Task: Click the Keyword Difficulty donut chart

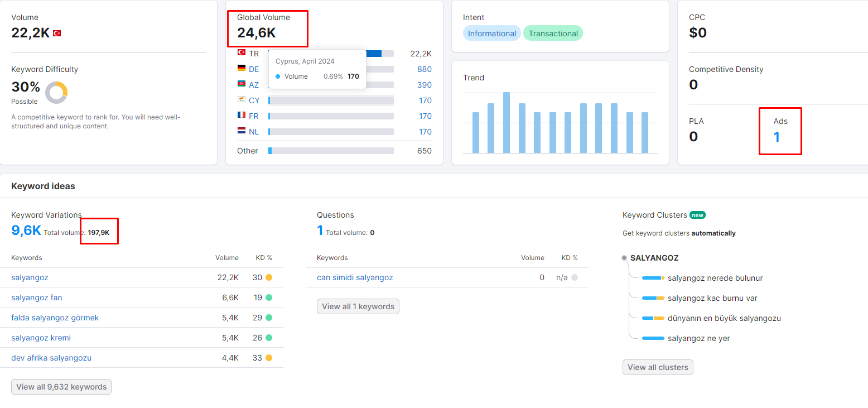Action: 56,93
